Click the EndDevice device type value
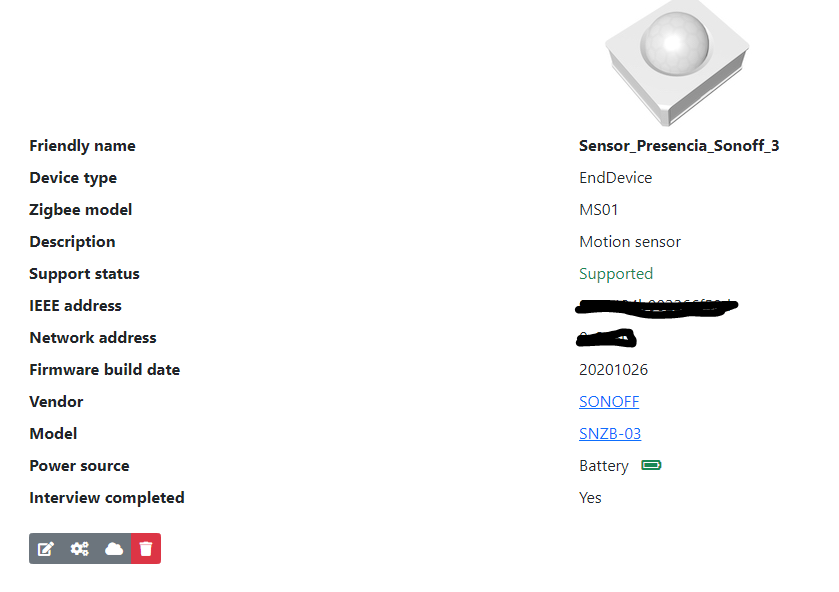This screenshot has width=839, height=592. click(615, 177)
